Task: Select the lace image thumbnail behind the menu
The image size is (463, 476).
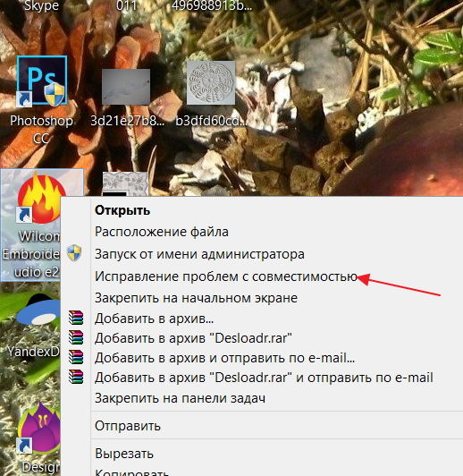Action: click(125, 183)
